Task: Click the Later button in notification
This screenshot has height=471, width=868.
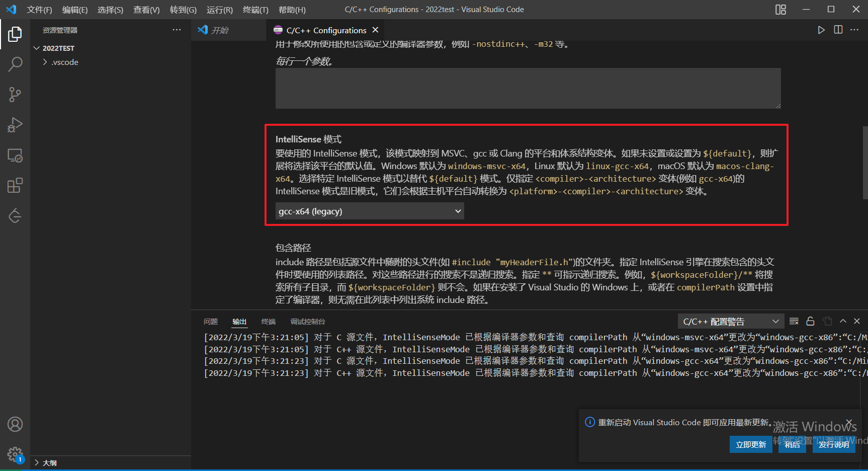Action: point(792,444)
